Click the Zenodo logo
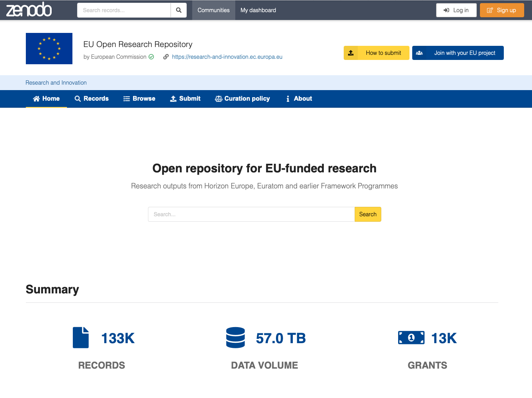532x398 pixels. click(x=29, y=10)
